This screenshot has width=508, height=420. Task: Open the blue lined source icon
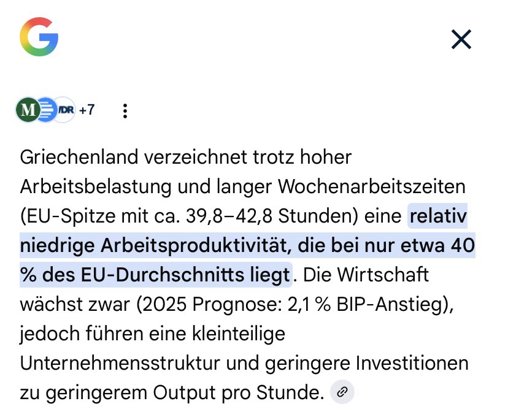click(x=45, y=110)
